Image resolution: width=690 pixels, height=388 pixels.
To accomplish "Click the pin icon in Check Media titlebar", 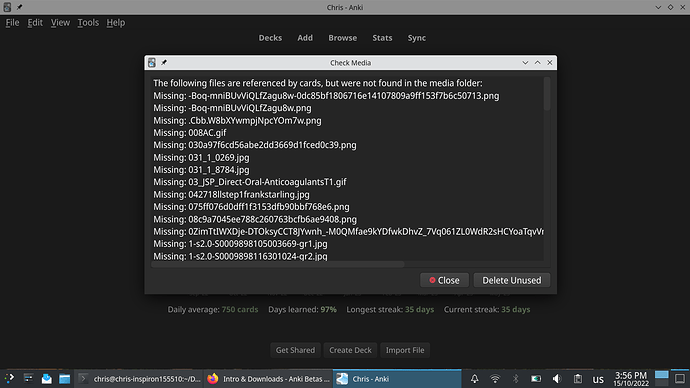I will click(x=164, y=62).
